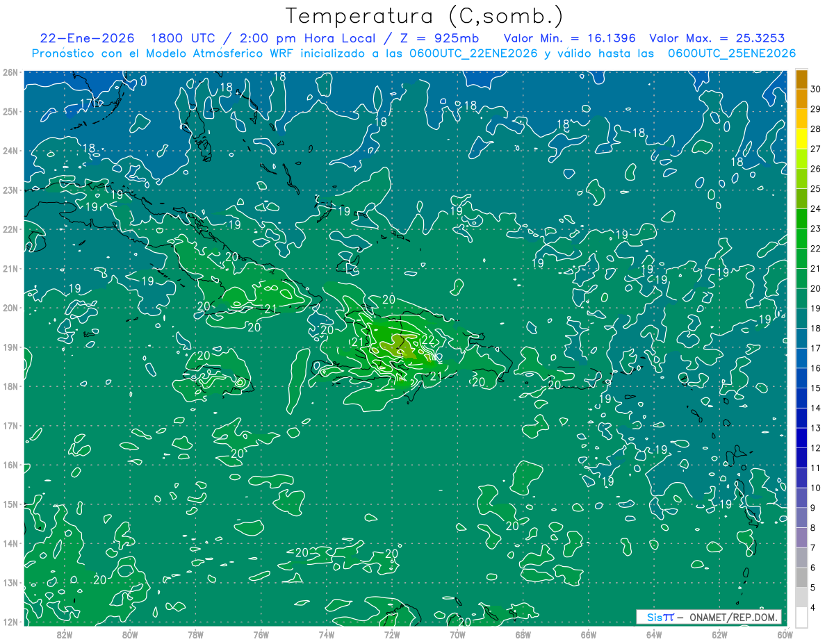Click the 23N latitude axis label
This screenshot has height=644, width=834.
10,190
